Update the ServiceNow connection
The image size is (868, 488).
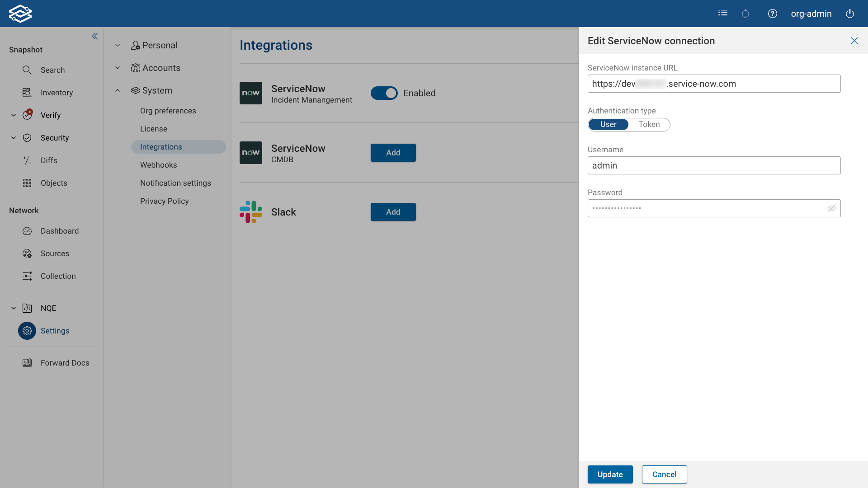pyautogui.click(x=610, y=474)
